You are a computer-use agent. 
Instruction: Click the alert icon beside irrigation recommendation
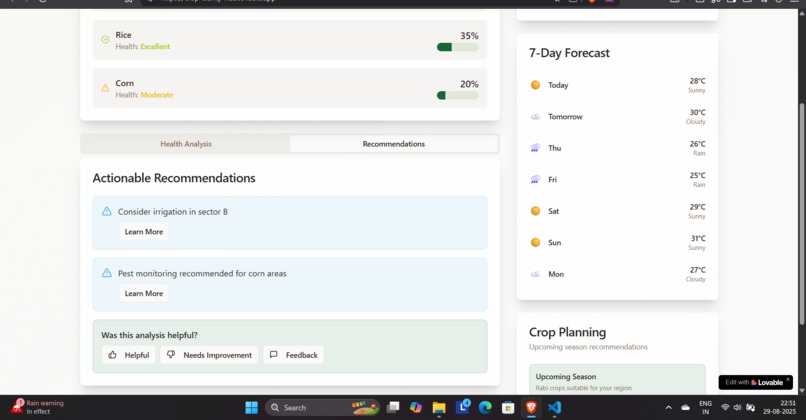tap(106, 211)
